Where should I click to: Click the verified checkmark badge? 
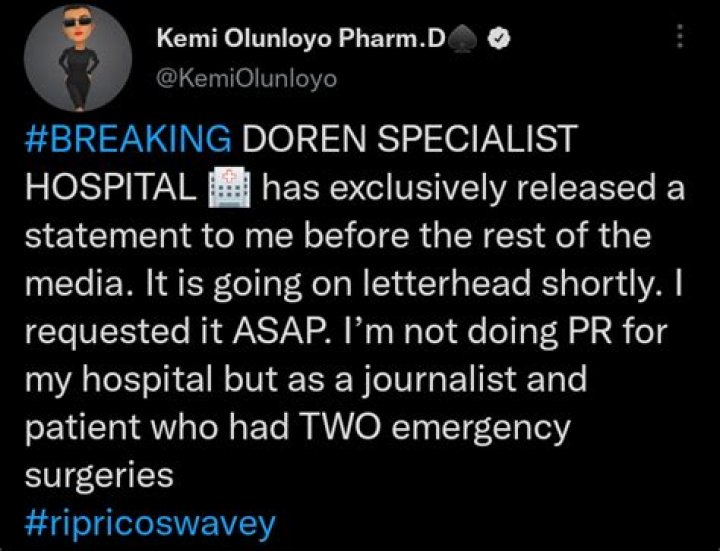tap(499, 40)
